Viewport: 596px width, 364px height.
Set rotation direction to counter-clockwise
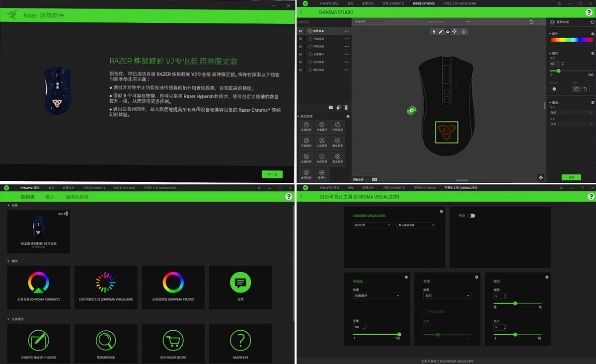click(585, 89)
